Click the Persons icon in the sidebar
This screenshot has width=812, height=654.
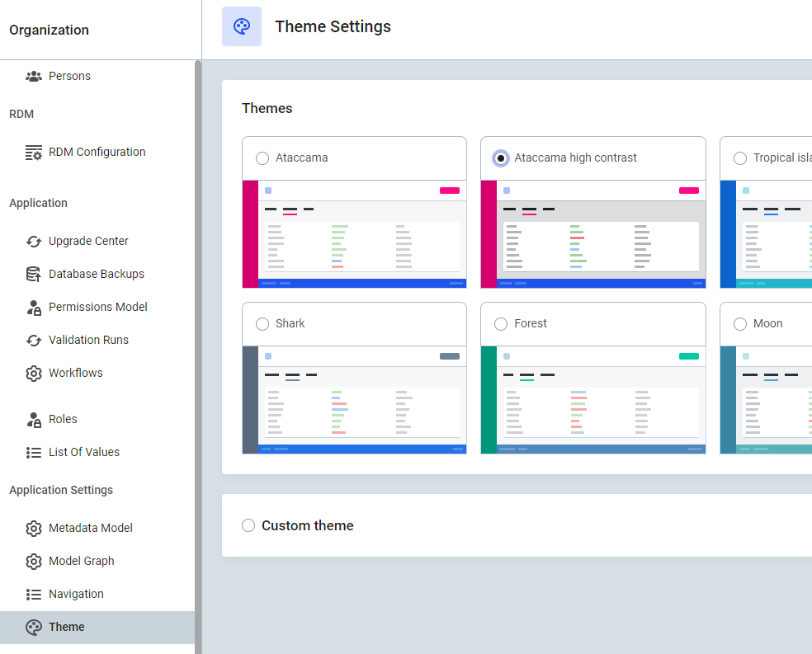(x=33, y=76)
